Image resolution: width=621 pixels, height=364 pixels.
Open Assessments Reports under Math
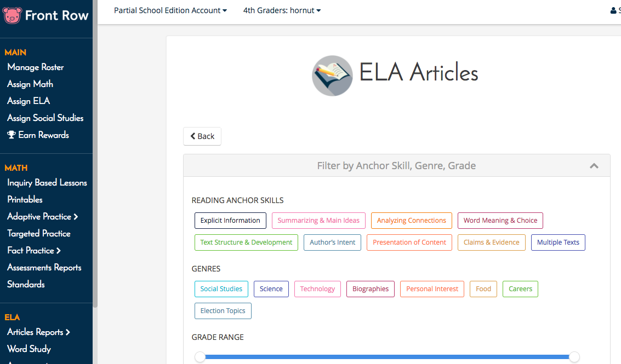coord(44,268)
